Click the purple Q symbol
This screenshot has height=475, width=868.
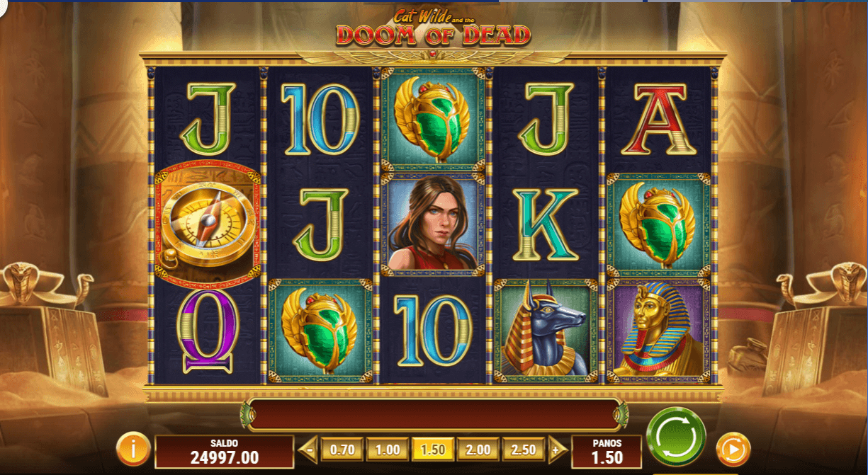pyautogui.click(x=207, y=330)
